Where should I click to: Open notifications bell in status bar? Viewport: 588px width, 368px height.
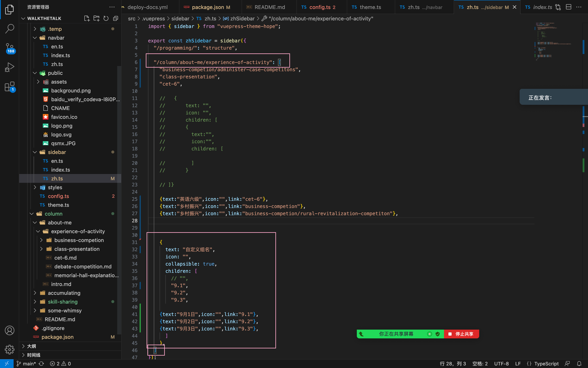579,364
